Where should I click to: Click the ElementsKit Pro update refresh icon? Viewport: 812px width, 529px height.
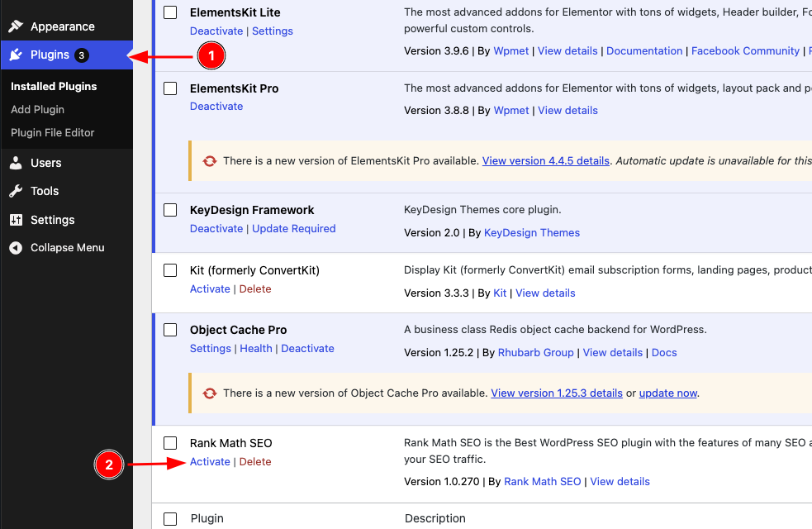coord(210,160)
